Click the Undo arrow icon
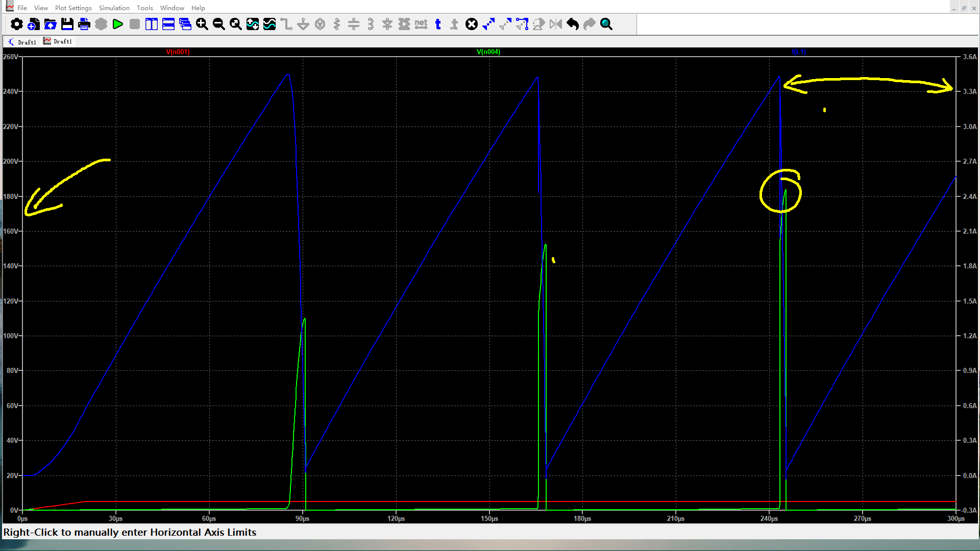 [x=573, y=24]
